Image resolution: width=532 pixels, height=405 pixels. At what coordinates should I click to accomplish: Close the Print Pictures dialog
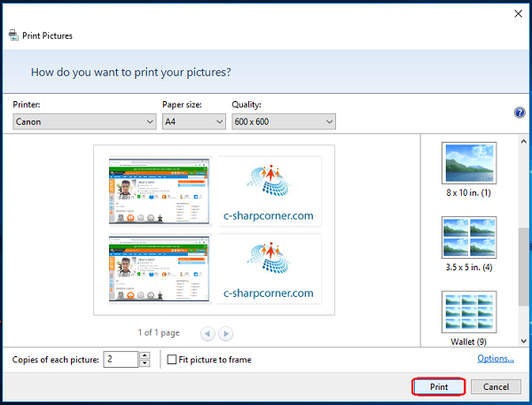pos(518,13)
